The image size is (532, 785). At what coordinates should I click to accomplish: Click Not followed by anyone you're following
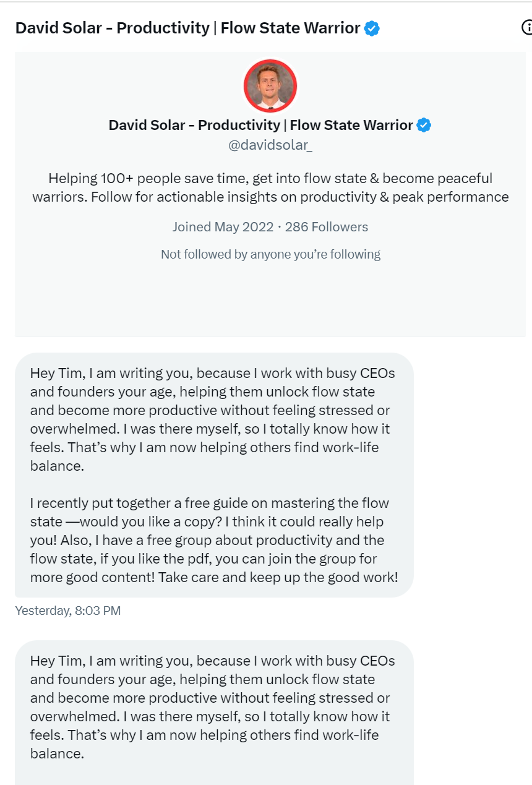click(270, 254)
